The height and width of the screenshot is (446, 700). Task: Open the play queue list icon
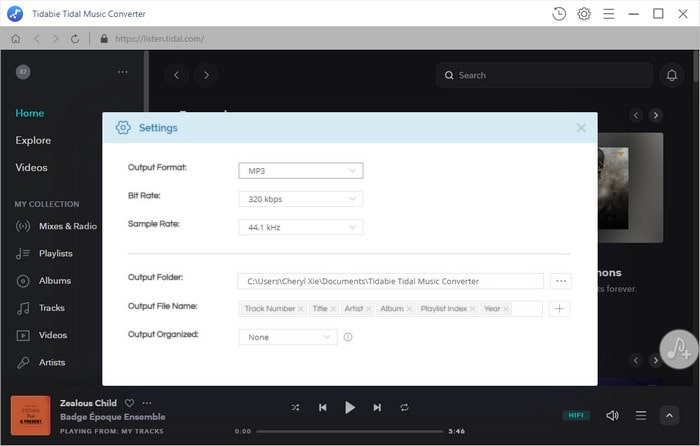pyautogui.click(x=641, y=416)
